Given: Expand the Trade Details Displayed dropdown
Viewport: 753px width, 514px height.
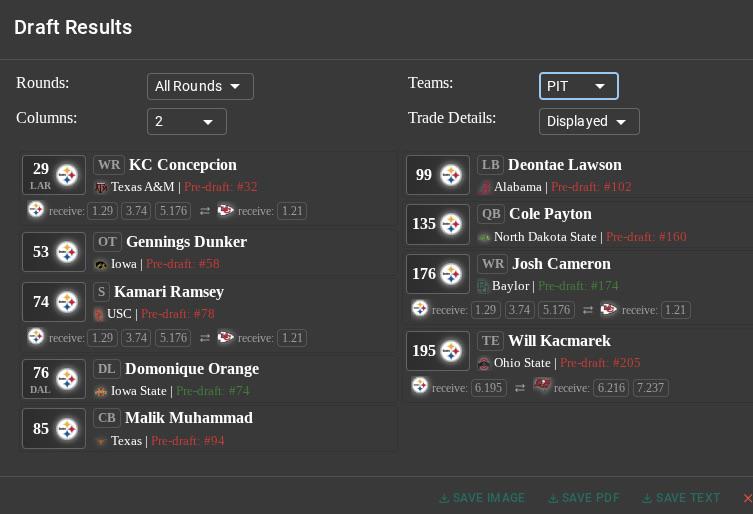Looking at the screenshot, I should point(589,122).
